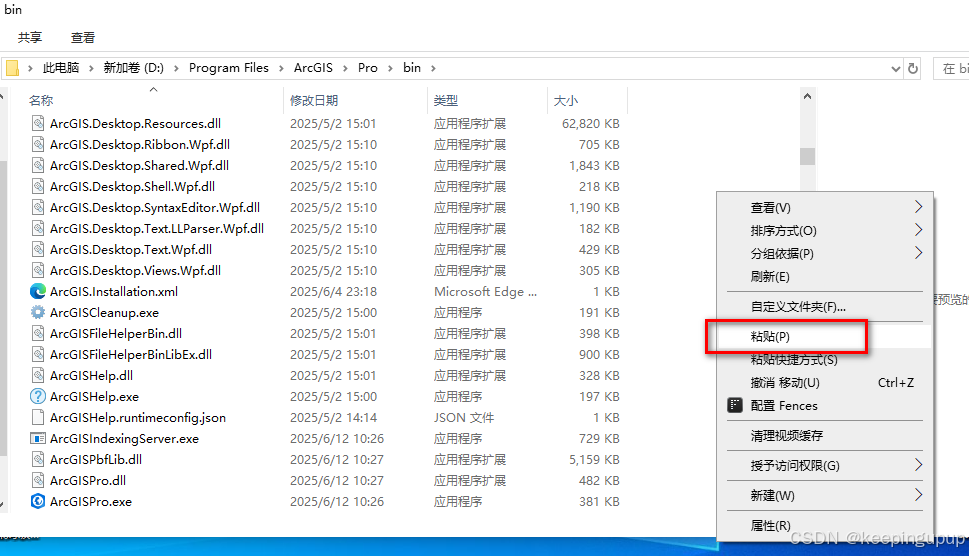The width and height of the screenshot is (969, 556).
Task: Click the ArcGIS.Desktop.Ribbon.Wpf.dll file icon
Action: [x=38, y=145]
